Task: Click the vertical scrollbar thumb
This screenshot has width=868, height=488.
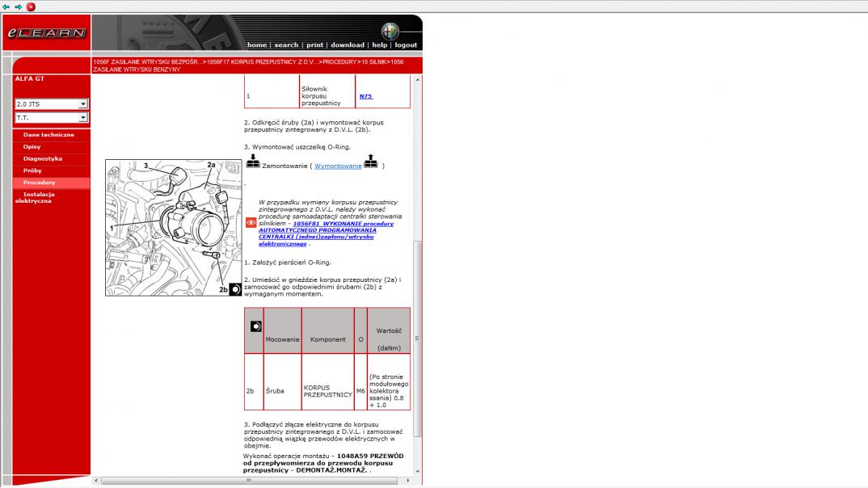Action: coord(417,339)
